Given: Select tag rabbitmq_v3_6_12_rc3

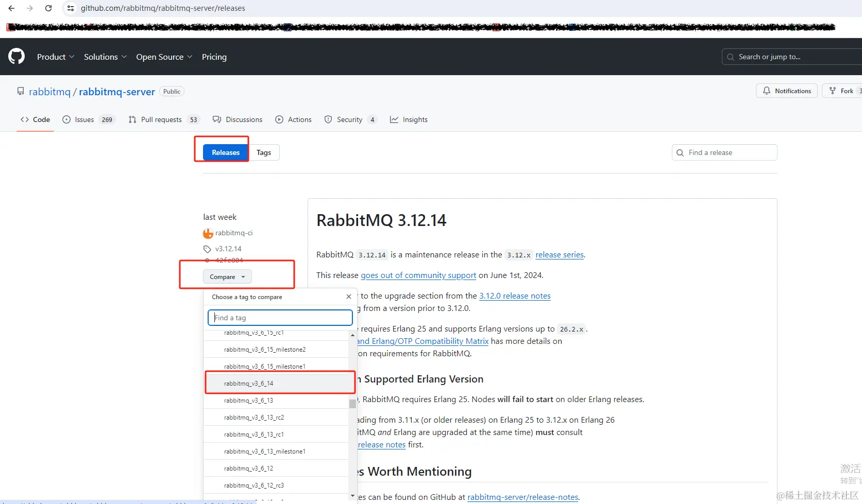Looking at the screenshot, I should tap(276, 485).
